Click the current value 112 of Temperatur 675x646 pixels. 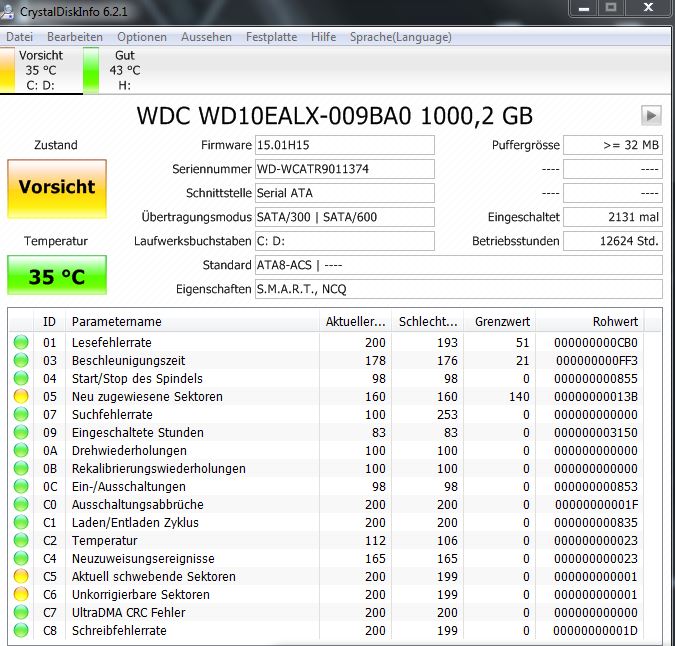pyautogui.click(x=375, y=541)
